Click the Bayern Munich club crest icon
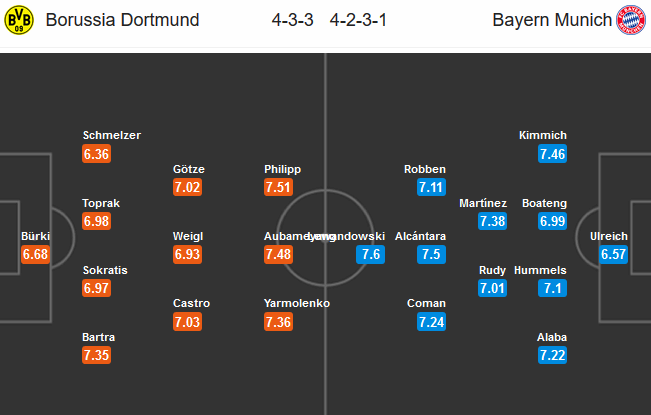The height and width of the screenshot is (415, 651). 631,20
